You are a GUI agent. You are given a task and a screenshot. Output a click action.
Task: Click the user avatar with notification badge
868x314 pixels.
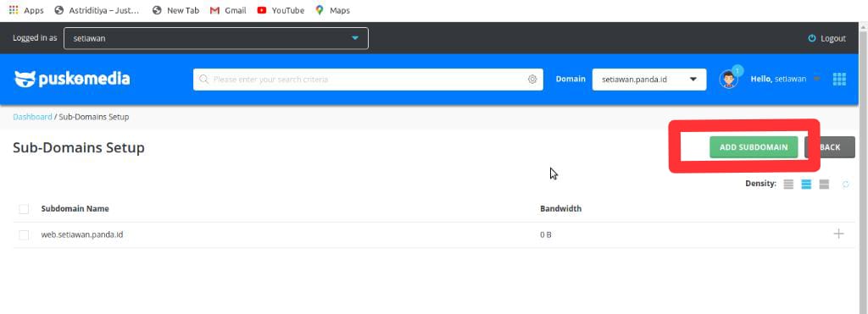(729, 79)
